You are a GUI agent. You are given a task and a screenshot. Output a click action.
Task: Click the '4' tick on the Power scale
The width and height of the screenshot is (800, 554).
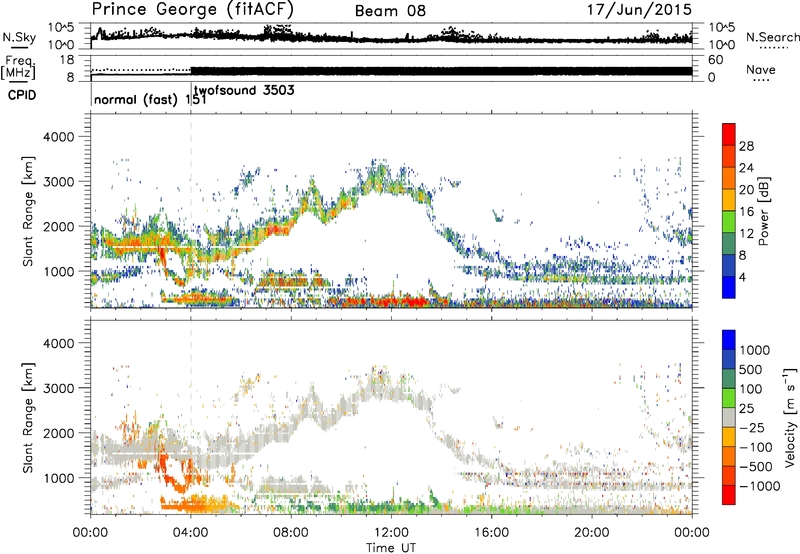(x=742, y=277)
